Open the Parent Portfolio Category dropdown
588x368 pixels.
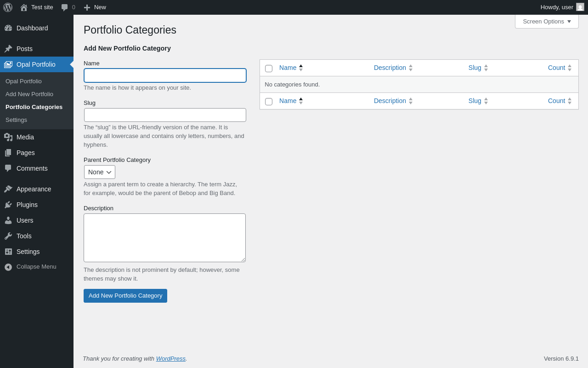click(100, 172)
